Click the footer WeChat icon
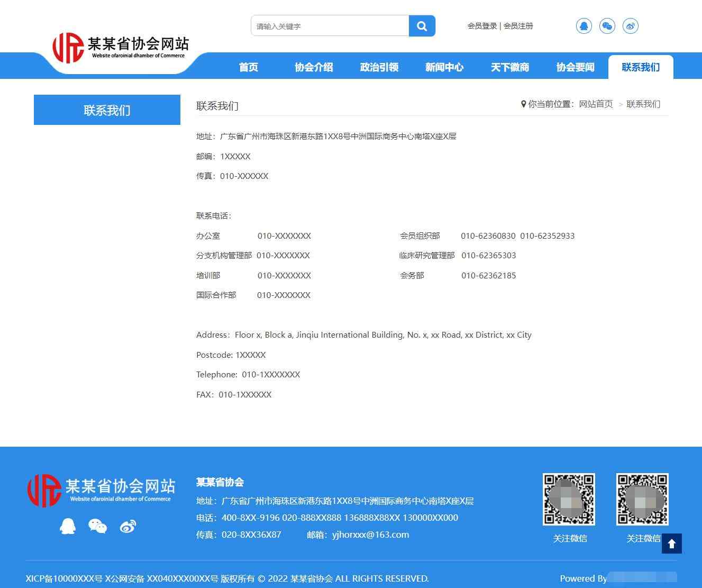The width and height of the screenshot is (702, 588). click(98, 526)
